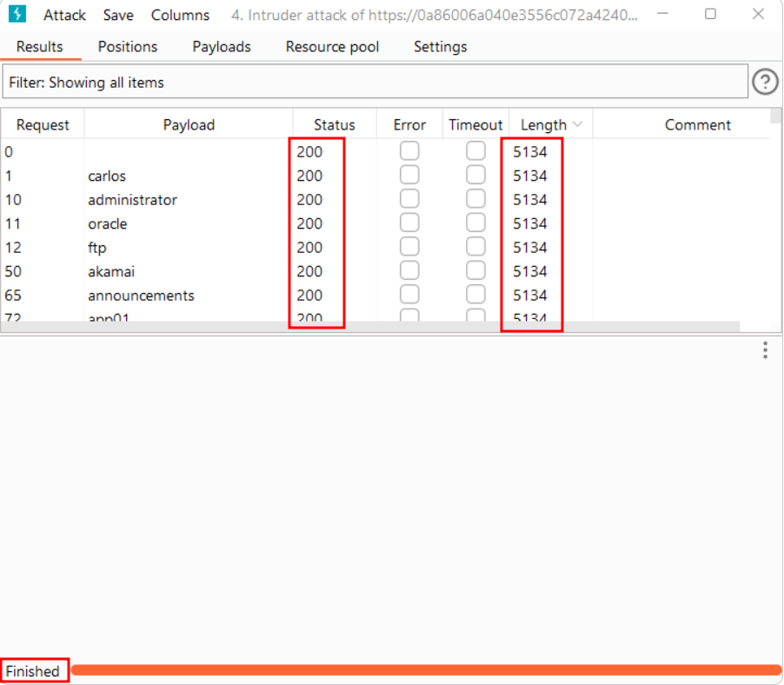Select the carlos payload row
Screen dimensions: 784x685
[x=385, y=176]
